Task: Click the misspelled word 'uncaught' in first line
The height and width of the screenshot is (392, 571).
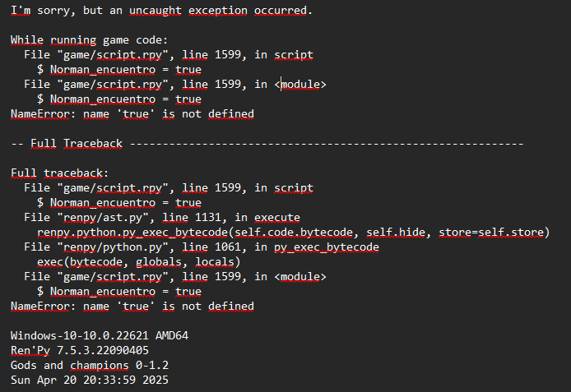Action: 156,11
